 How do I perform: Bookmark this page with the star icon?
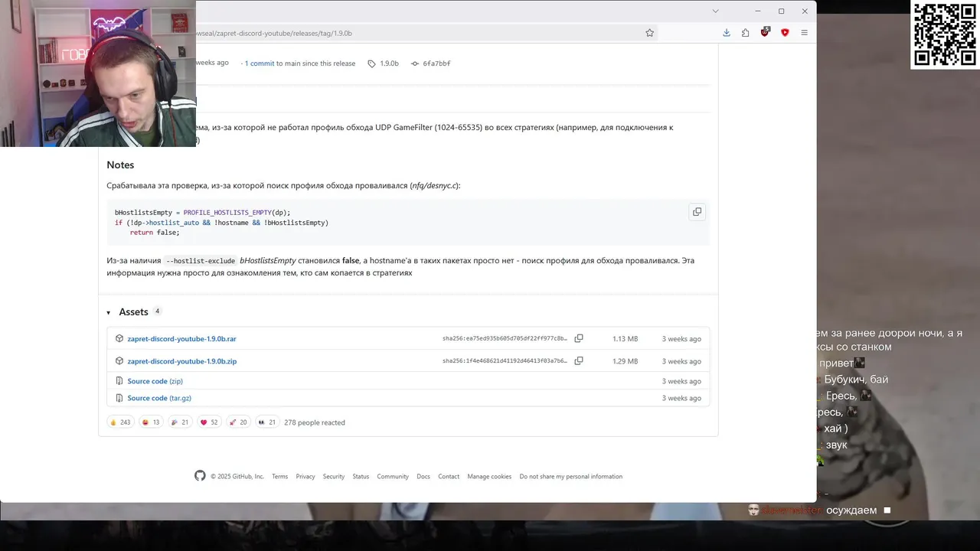pos(649,33)
